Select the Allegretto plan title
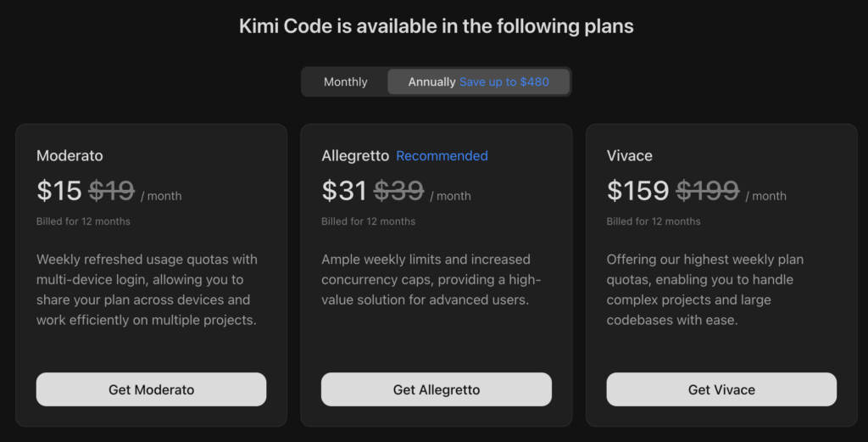The height and width of the screenshot is (442, 868). (x=355, y=156)
